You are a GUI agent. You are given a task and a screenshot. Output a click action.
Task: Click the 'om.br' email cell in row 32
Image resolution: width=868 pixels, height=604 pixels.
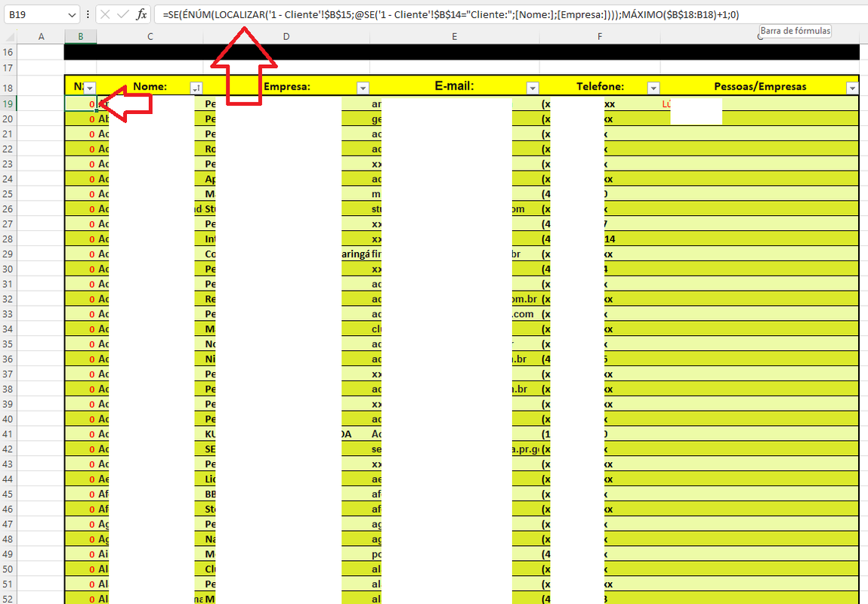[455, 299]
